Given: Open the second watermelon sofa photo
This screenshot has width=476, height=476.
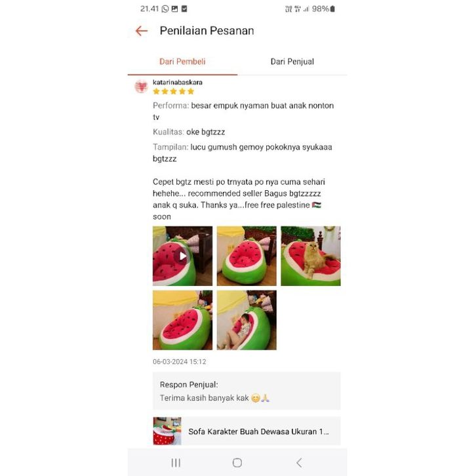Looking at the screenshot, I should [x=247, y=256].
